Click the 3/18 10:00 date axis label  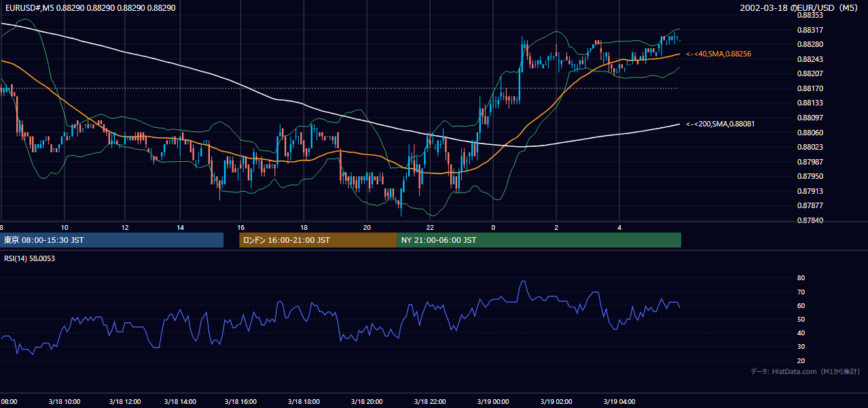click(x=64, y=402)
